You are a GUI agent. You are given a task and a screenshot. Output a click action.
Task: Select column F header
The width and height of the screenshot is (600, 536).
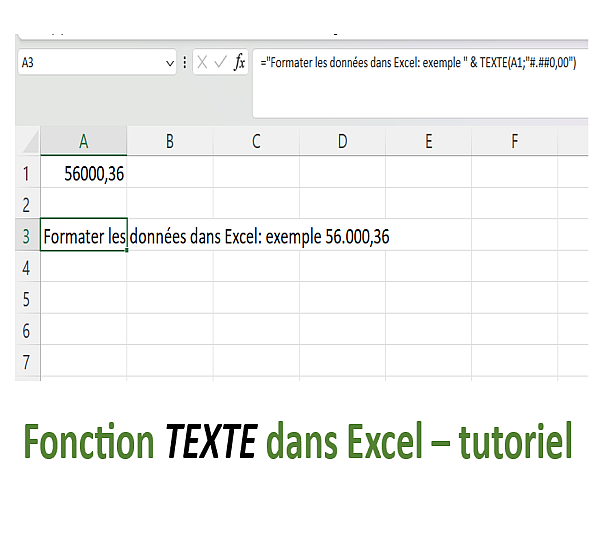(514, 141)
